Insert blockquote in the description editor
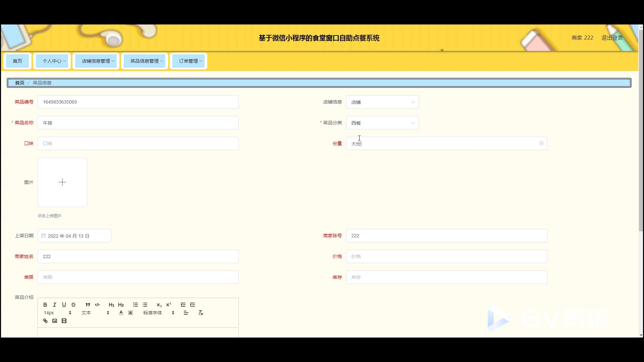The height and width of the screenshot is (362, 644). tap(88, 305)
